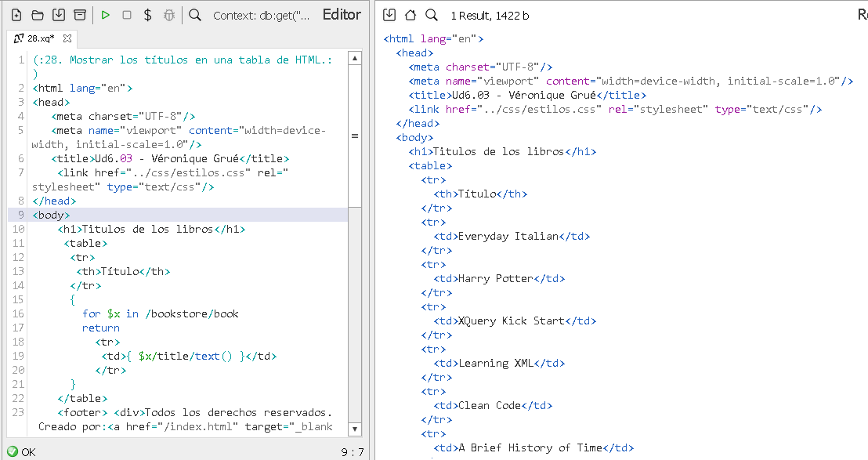Screen dimensions: 868x460
Task: Toggle the debug bug icon
Action: (x=168, y=15)
